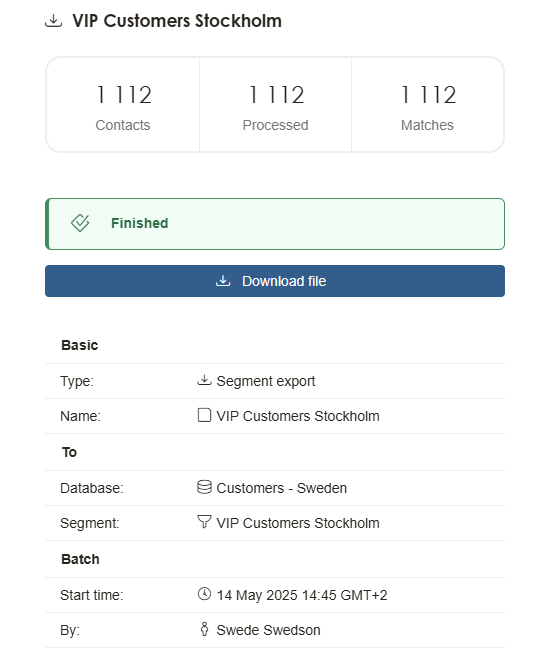Click the Segment export download icon

(204, 380)
